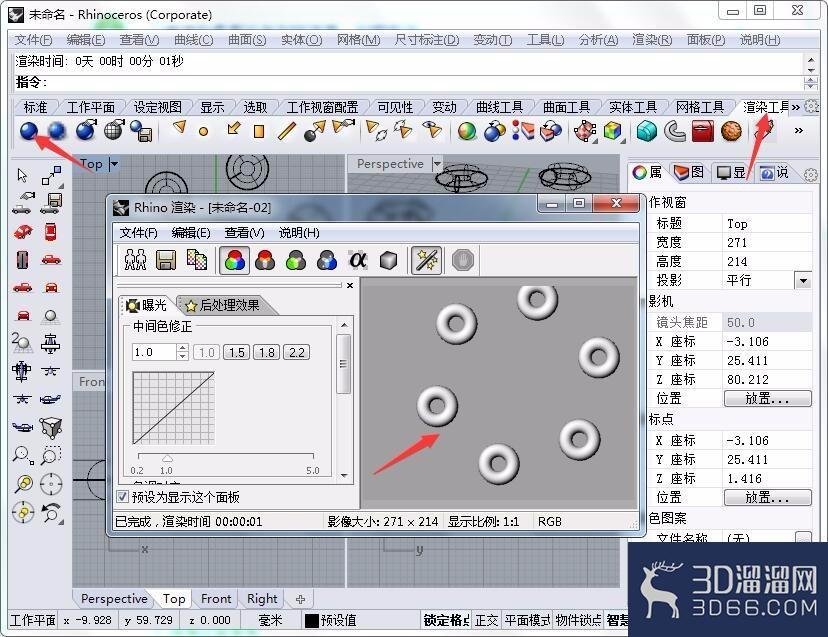The height and width of the screenshot is (637, 828).
Task: Select the zoom magnifier tool
Action: [23, 455]
